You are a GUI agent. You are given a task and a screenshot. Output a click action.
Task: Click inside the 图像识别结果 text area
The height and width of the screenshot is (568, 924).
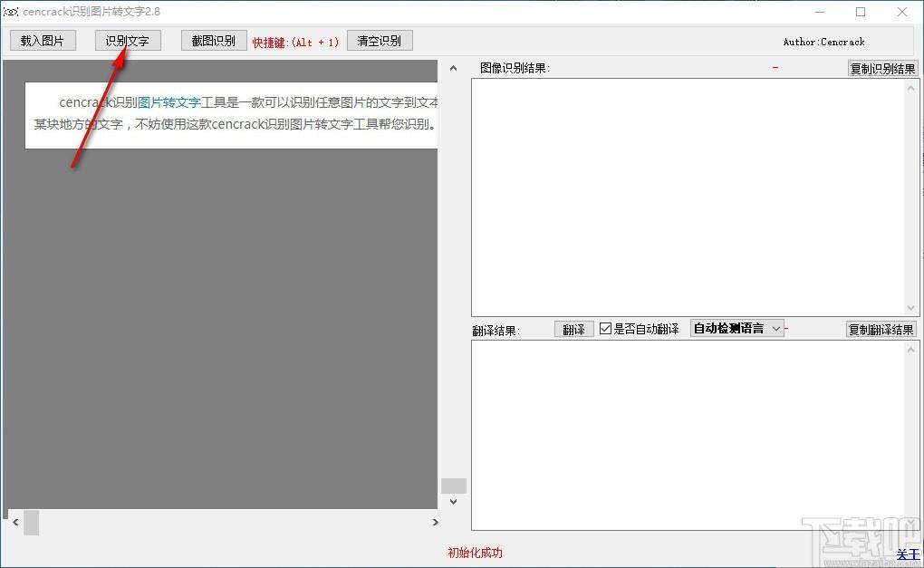[x=688, y=197]
